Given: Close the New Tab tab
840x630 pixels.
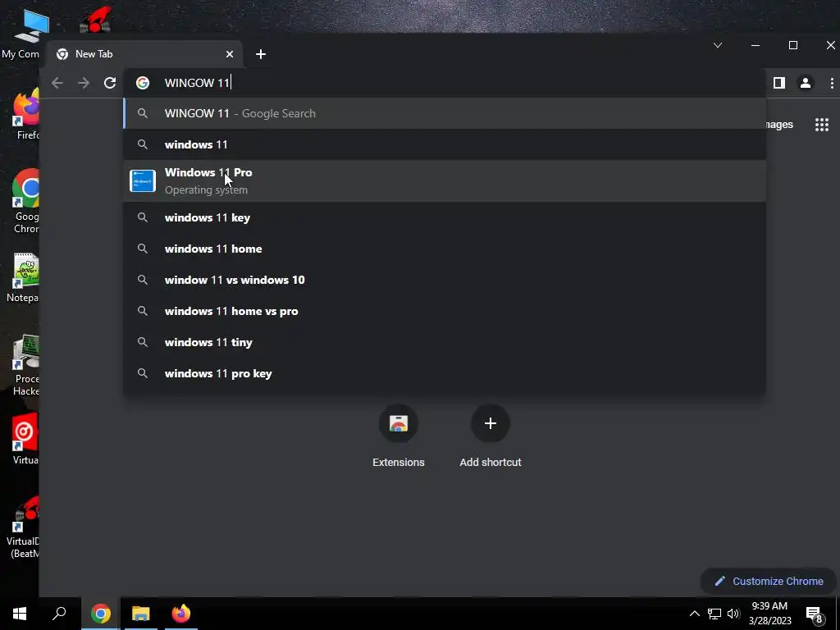Looking at the screenshot, I should click(x=230, y=54).
